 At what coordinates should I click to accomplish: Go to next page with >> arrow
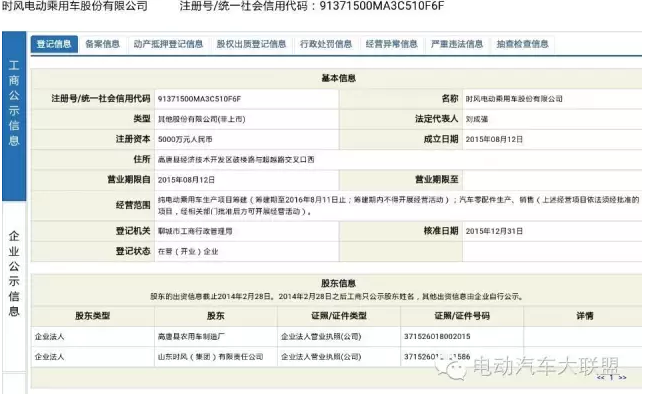622,377
